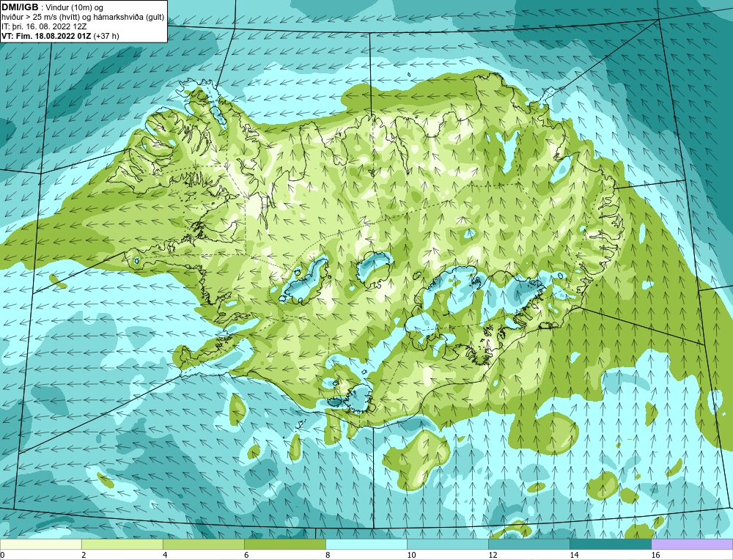Screen dimensions: 733x560
Task: Click the legend scale value '14'
Action: (x=574, y=555)
